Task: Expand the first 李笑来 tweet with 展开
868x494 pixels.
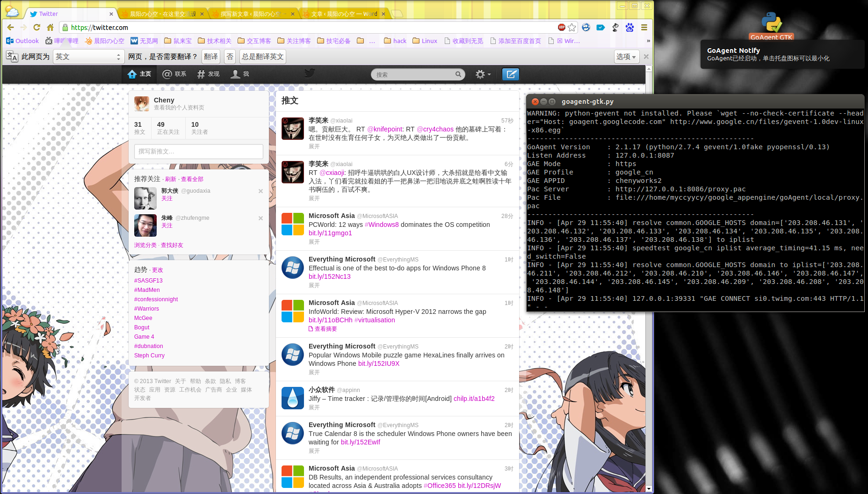Action: click(x=314, y=146)
